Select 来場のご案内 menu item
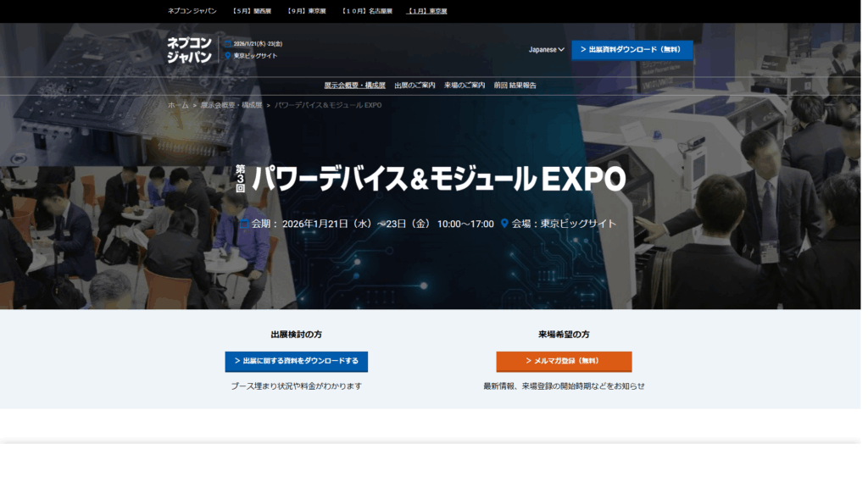The image size is (868, 488). 464,85
